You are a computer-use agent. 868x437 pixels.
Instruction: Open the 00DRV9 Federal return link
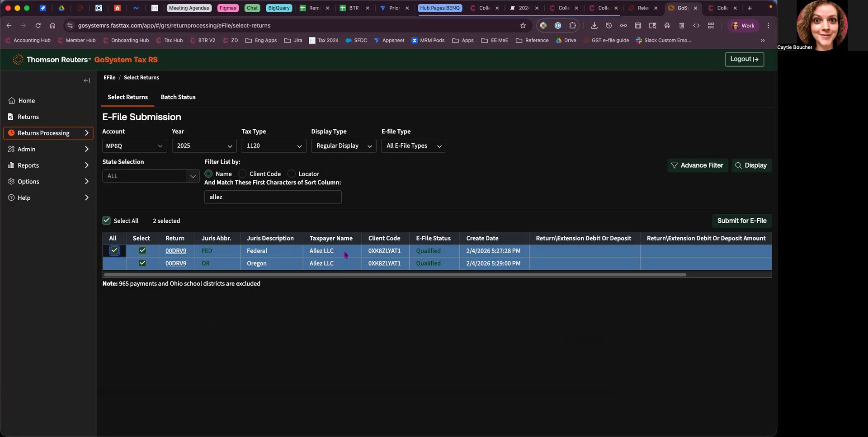176,251
